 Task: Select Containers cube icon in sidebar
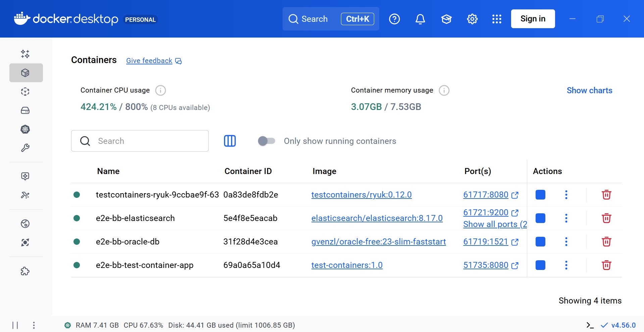(x=26, y=73)
